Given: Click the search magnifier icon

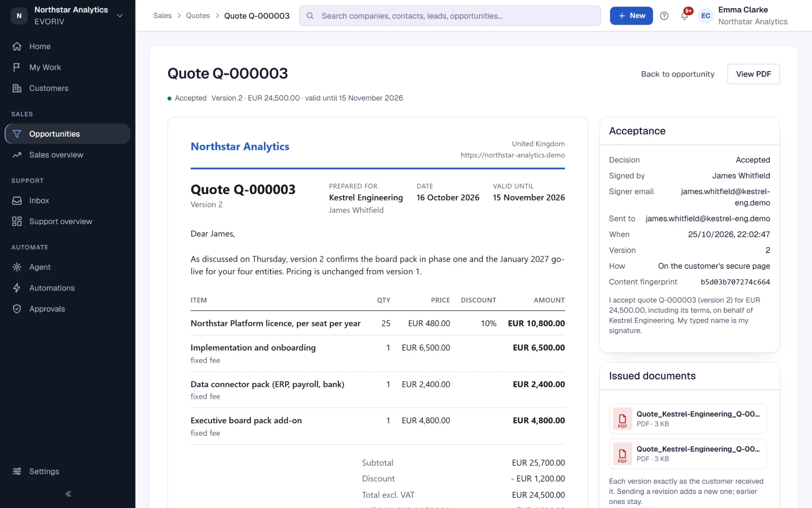Looking at the screenshot, I should [310, 16].
